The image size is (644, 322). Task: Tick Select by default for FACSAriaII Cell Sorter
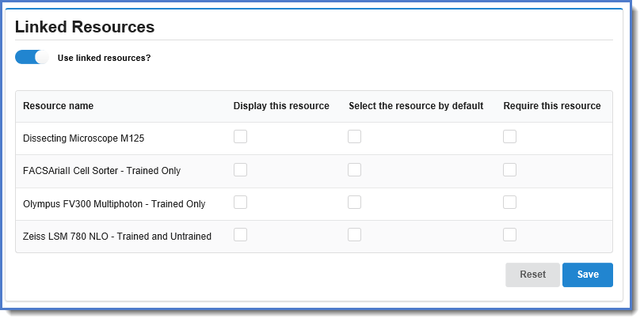pos(355,169)
